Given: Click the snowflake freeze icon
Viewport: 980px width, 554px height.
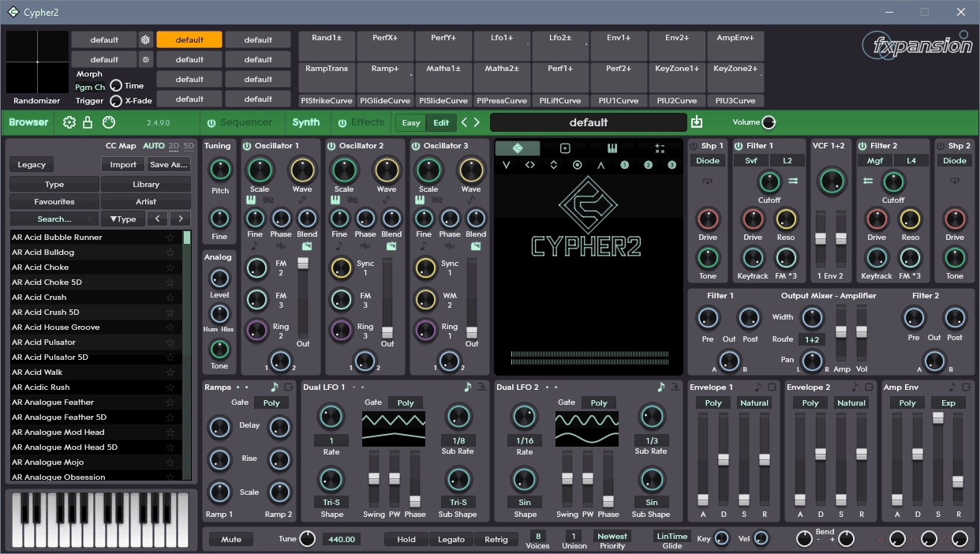Looking at the screenshot, I should (146, 39).
